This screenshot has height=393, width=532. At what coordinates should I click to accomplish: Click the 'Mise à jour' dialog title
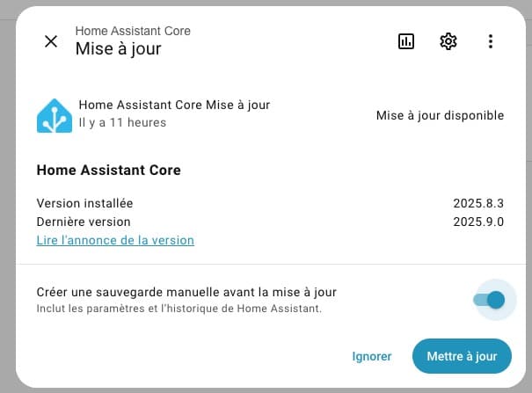pos(119,49)
